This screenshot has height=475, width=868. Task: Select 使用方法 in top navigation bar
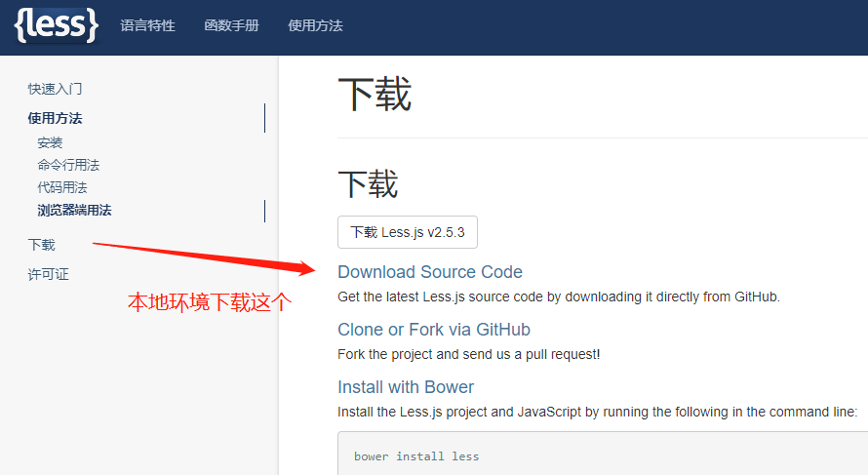(316, 25)
